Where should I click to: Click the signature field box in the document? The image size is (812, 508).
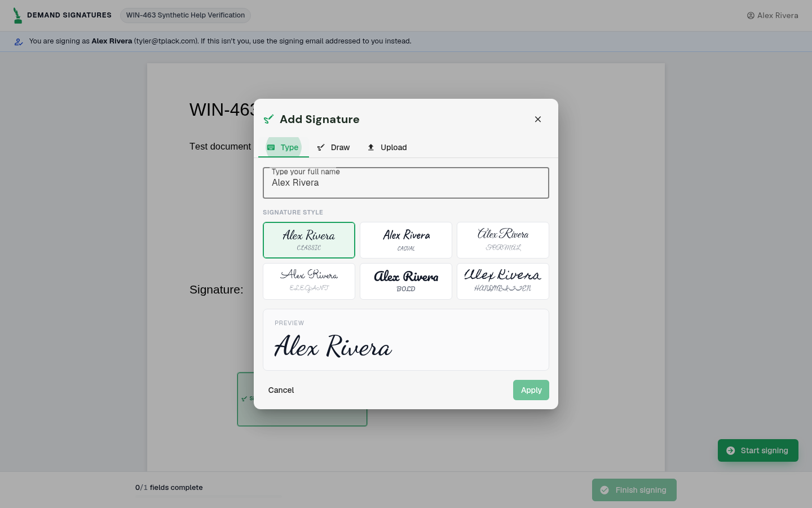point(302,399)
